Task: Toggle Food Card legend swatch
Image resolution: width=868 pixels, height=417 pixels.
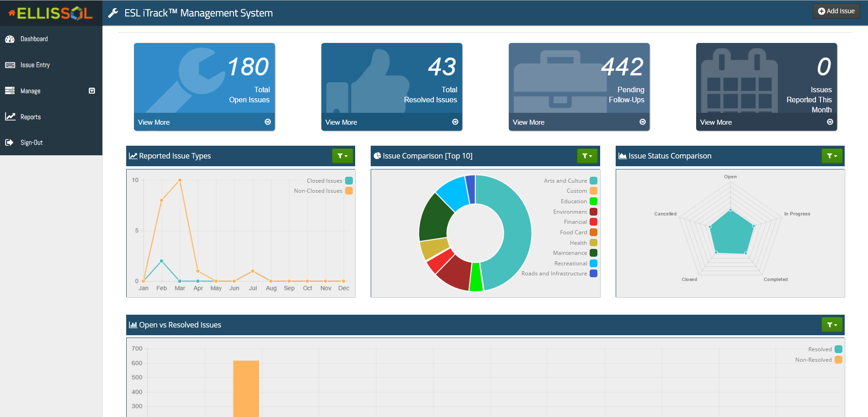Action: tap(593, 232)
